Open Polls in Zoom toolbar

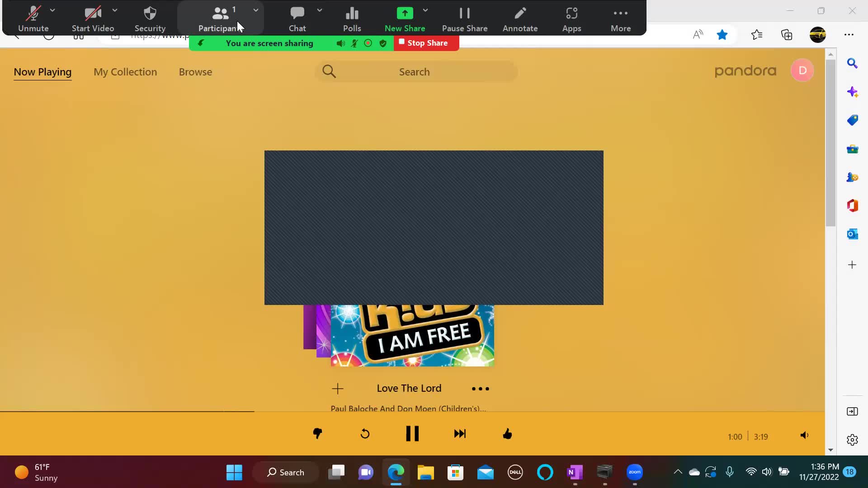click(x=352, y=19)
